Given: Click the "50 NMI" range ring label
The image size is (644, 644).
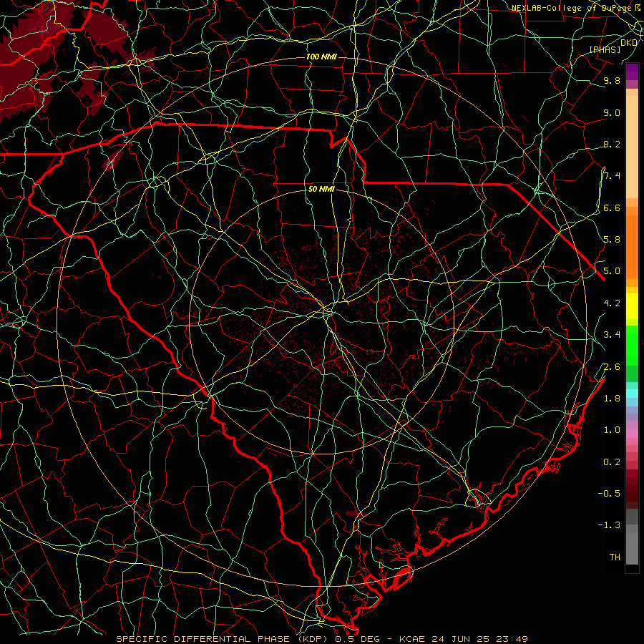Looking at the screenshot, I should 321,189.
